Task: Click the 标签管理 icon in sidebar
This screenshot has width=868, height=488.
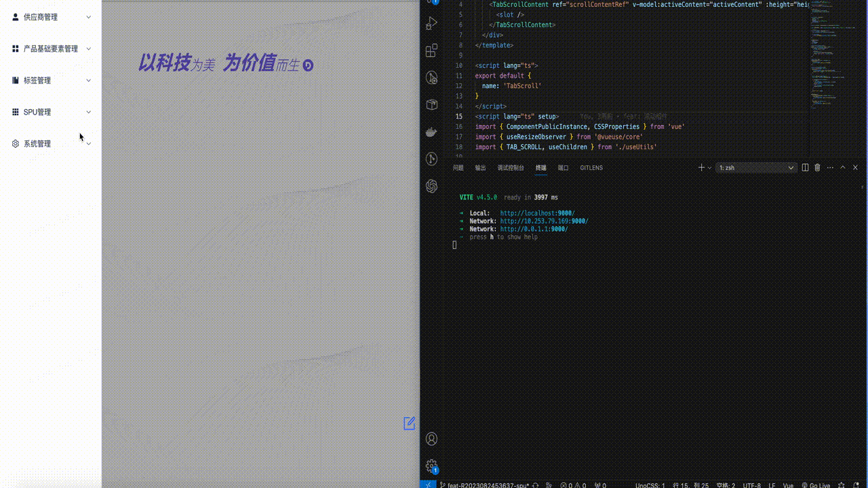Action: [x=16, y=80]
